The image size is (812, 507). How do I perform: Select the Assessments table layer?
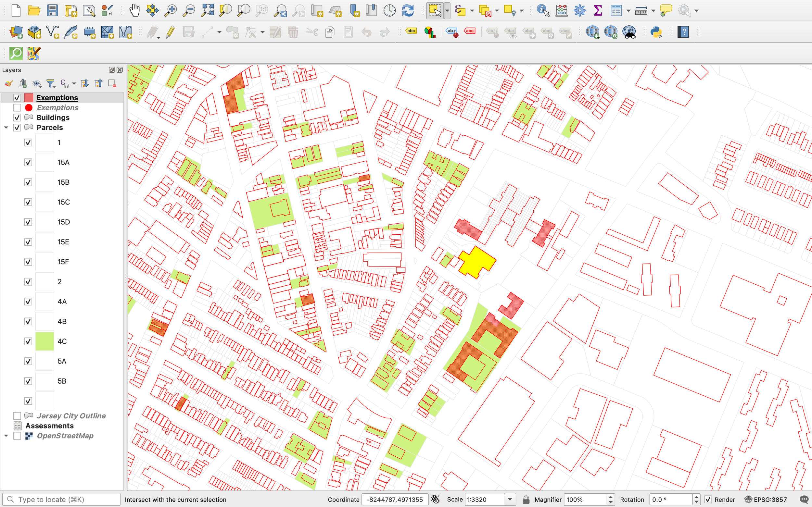coord(49,426)
